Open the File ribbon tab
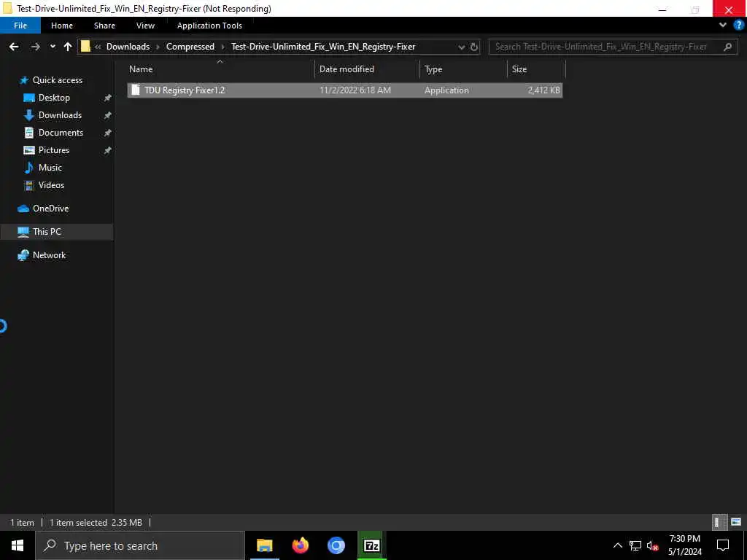The image size is (747, 560). pyautogui.click(x=20, y=26)
